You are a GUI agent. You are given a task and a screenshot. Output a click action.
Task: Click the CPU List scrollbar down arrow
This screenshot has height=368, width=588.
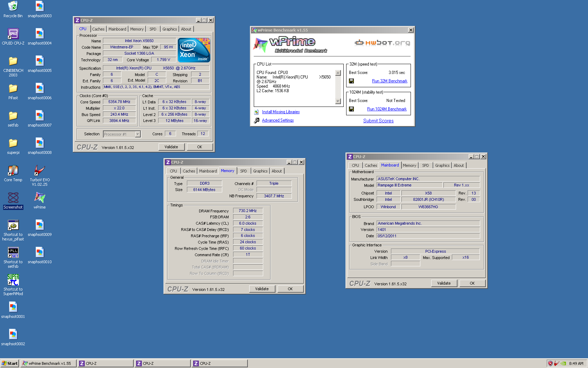coord(338,101)
